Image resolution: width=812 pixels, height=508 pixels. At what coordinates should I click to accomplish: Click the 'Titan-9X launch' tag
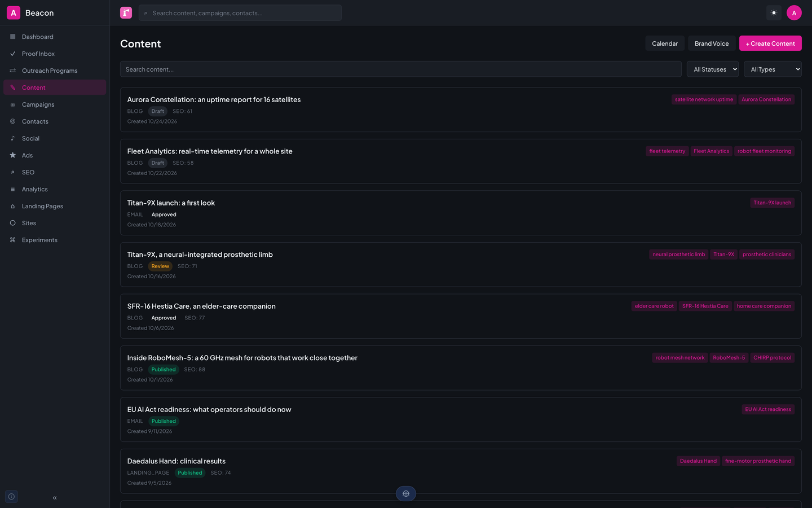point(772,203)
